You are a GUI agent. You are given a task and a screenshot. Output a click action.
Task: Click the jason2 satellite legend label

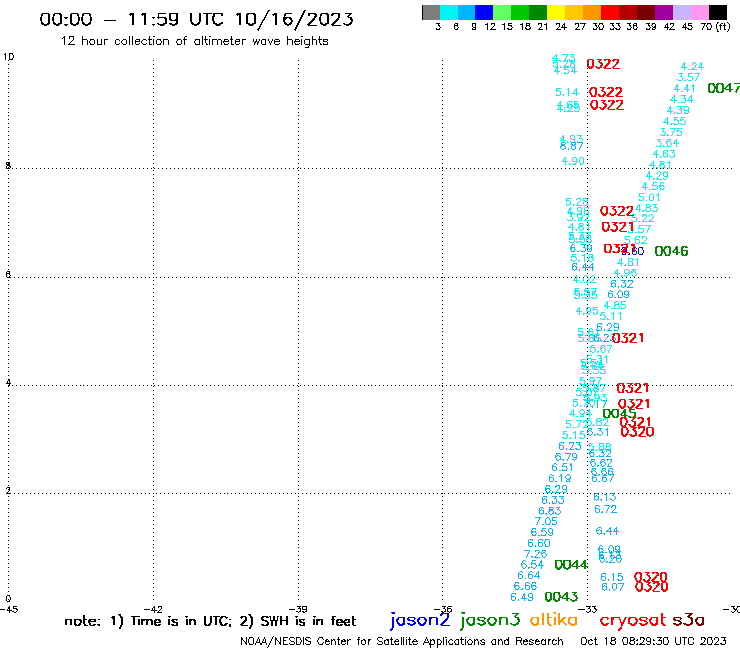coord(420,621)
